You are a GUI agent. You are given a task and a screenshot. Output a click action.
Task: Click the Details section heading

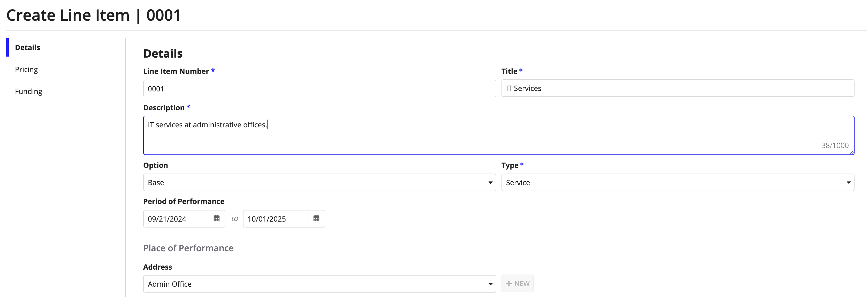click(x=163, y=53)
